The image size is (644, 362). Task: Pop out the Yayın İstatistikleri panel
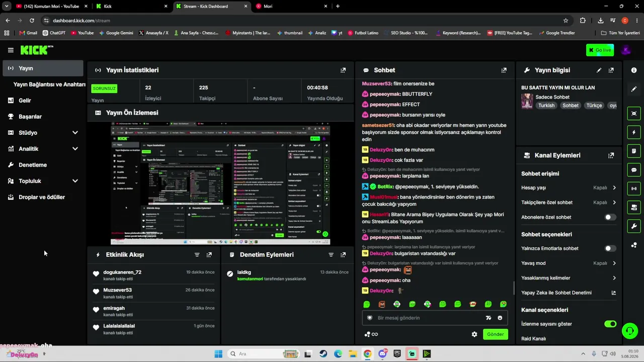point(343,70)
